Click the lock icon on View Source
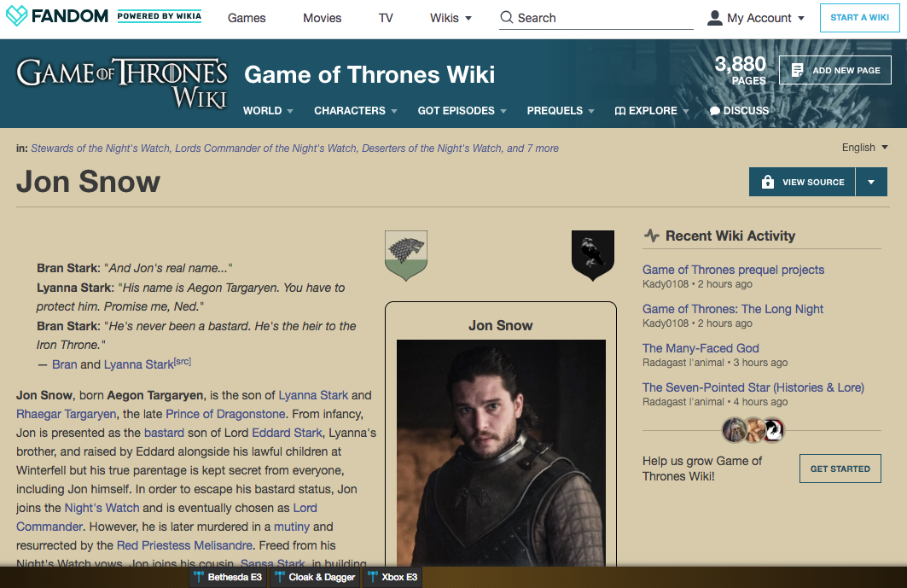 pyautogui.click(x=768, y=182)
